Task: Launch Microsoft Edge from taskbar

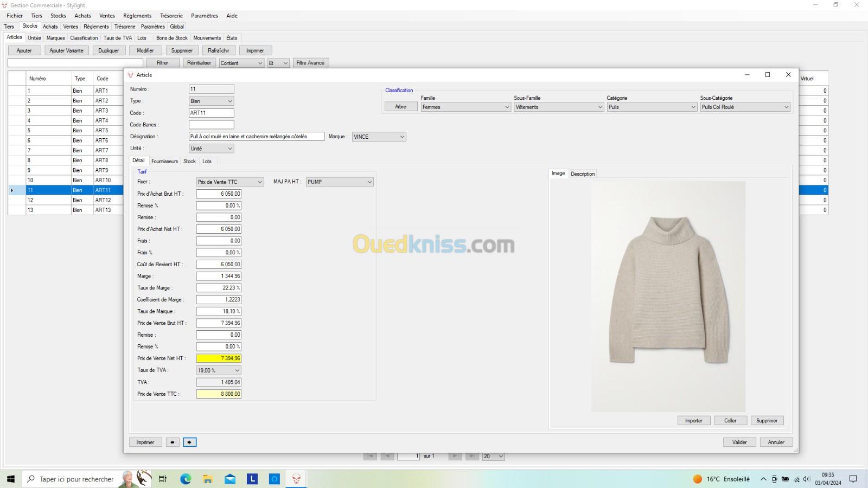Action: (x=186, y=479)
